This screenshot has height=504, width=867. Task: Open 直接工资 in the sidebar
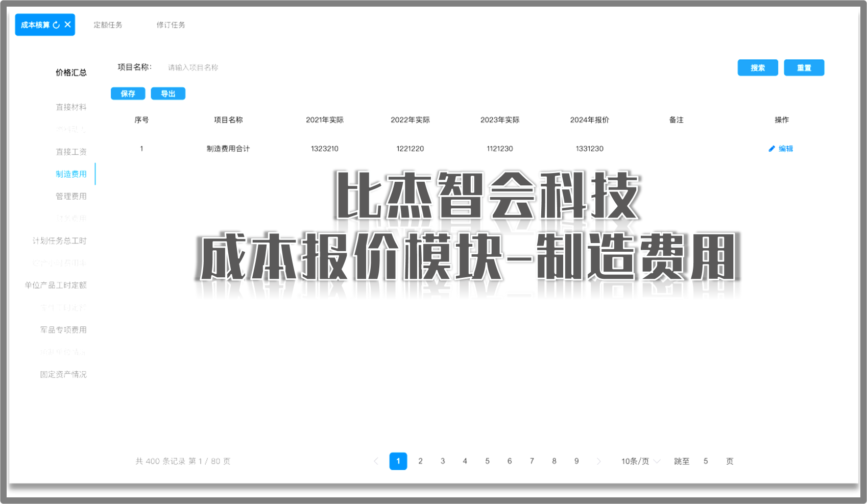click(71, 152)
